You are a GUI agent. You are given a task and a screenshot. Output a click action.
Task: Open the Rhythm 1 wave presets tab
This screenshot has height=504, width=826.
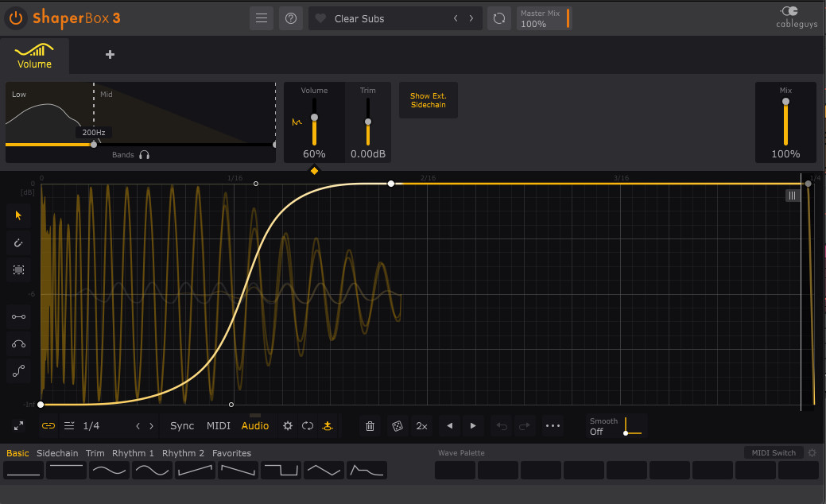(133, 453)
